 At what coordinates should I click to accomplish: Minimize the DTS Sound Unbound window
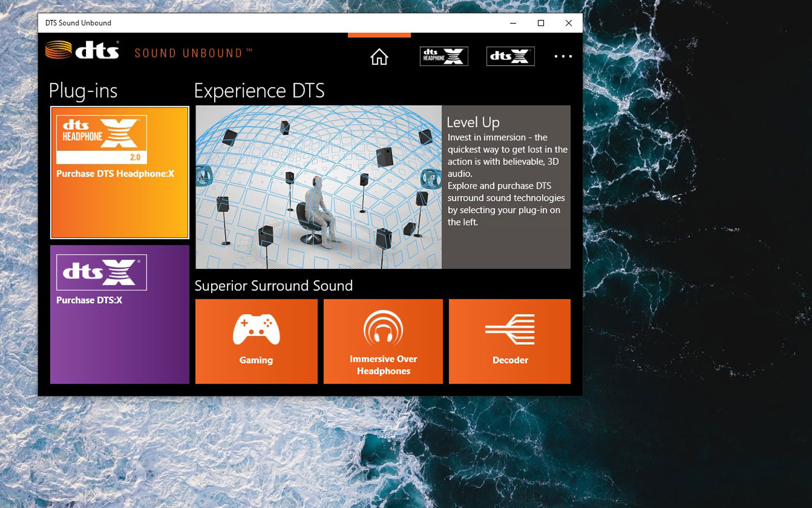[x=513, y=23]
